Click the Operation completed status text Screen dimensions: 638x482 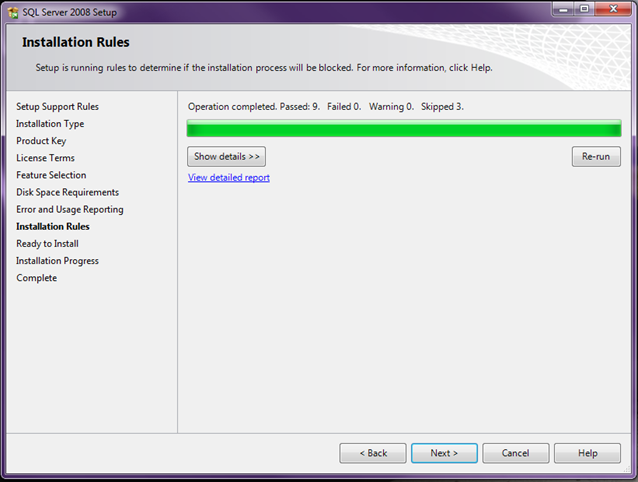click(326, 107)
